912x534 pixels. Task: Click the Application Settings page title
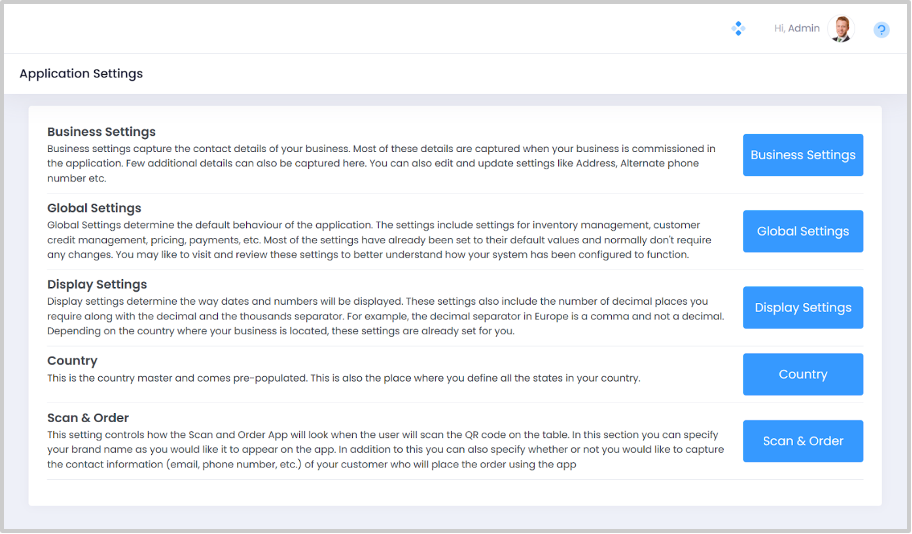click(81, 74)
